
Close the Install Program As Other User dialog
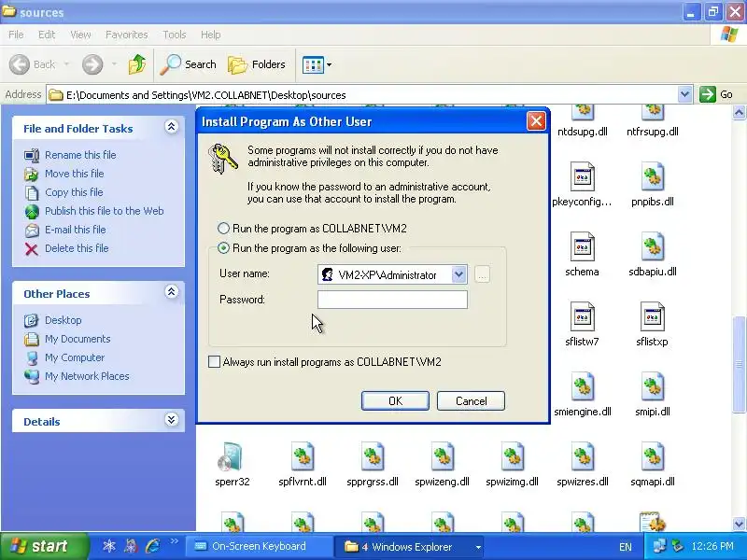536,121
